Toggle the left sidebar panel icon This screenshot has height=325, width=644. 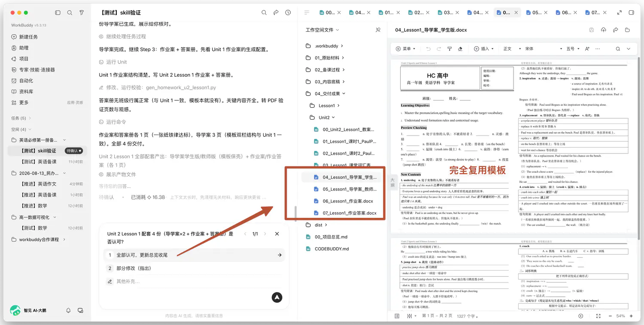(58, 13)
